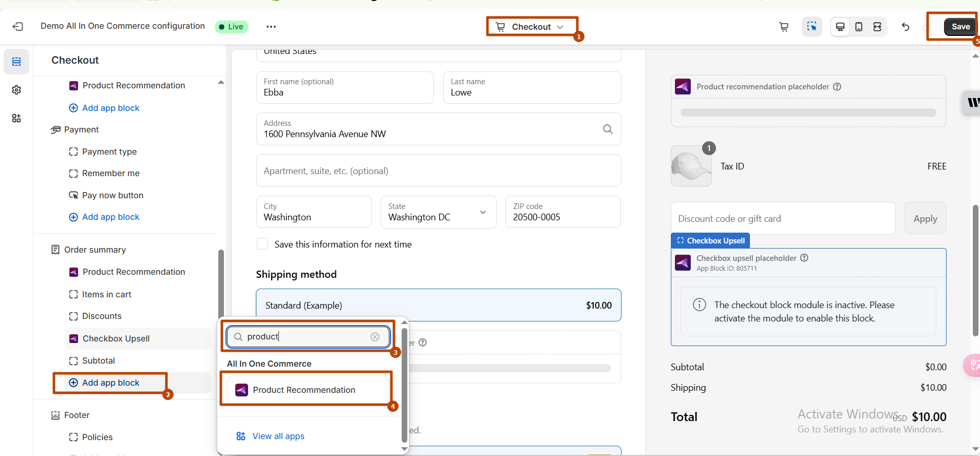Open the View all apps link
The height and width of the screenshot is (456, 980).
point(278,436)
